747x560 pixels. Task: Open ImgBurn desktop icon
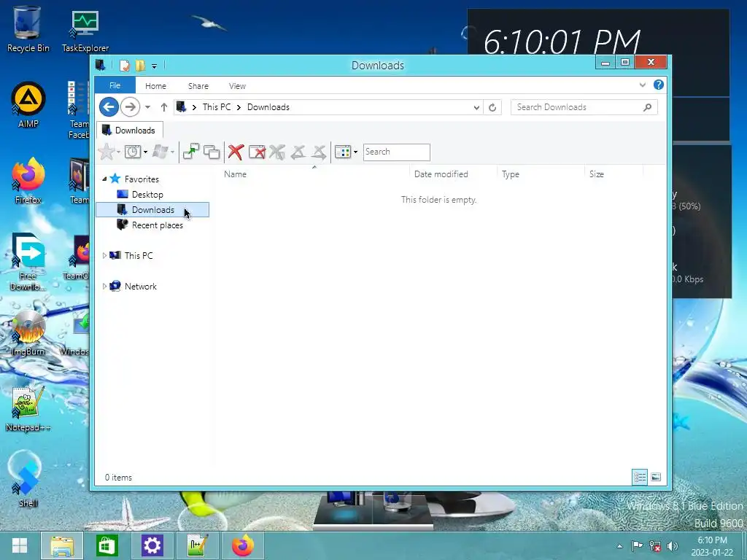(x=28, y=332)
